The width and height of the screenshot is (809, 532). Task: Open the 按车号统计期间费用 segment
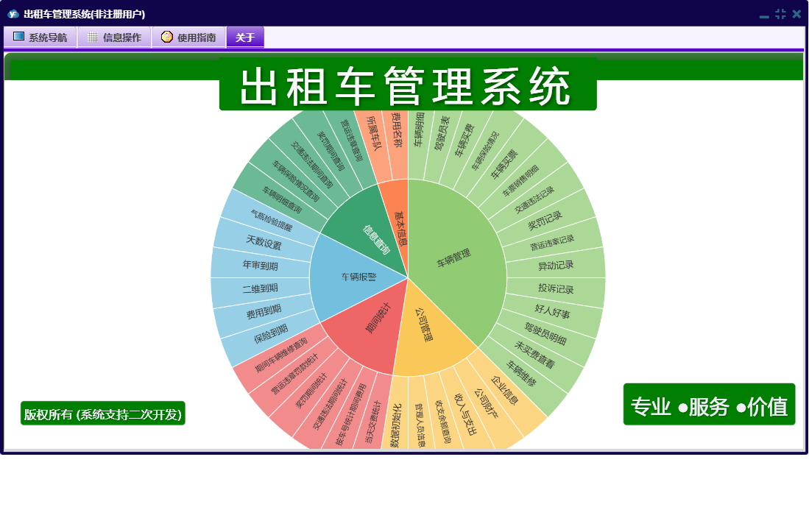(x=351, y=415)
